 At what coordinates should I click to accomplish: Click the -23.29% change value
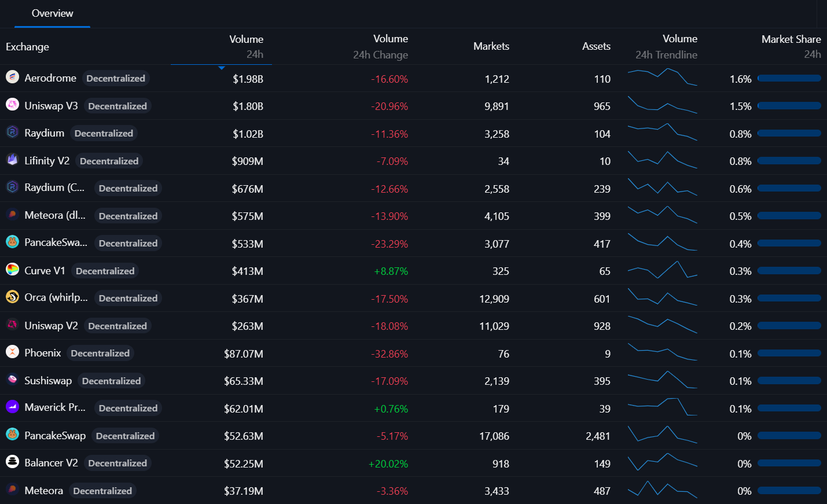(x=389, y=244)
